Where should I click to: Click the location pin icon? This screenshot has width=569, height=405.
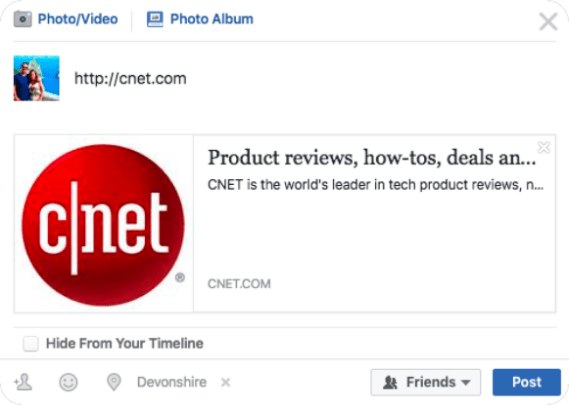(114, 382)
